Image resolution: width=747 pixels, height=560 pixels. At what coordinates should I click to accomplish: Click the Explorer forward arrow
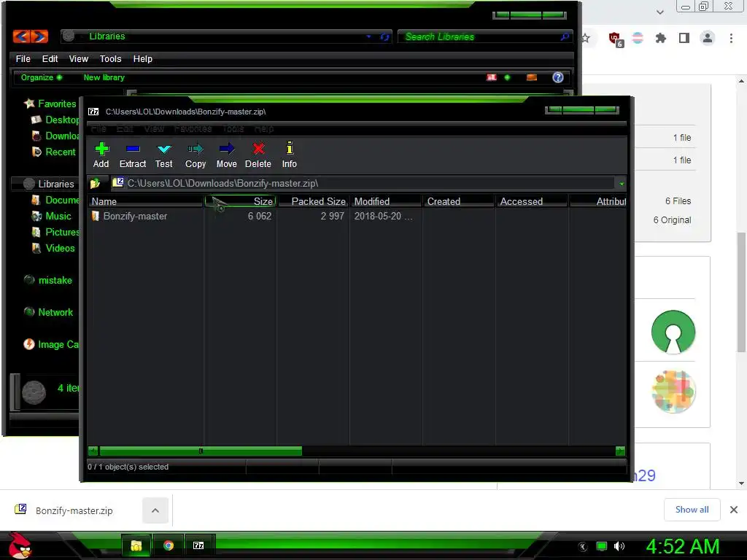(39, 36)
